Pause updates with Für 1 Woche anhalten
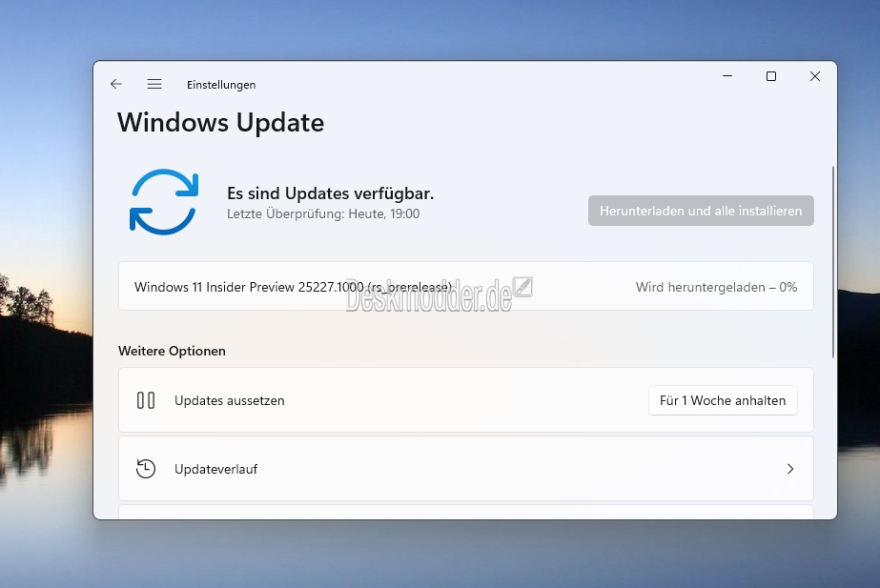Image resolution: width=880 pixels, height=588 pixels. 723,400
